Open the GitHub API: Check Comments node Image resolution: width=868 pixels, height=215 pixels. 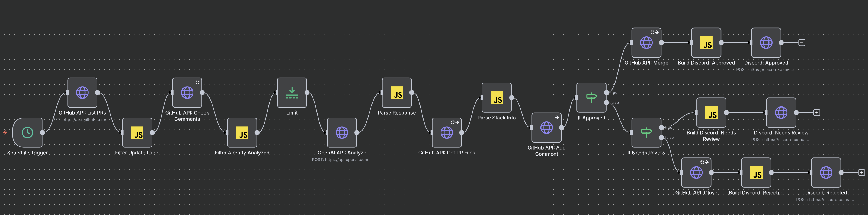(x=187, y=93)
